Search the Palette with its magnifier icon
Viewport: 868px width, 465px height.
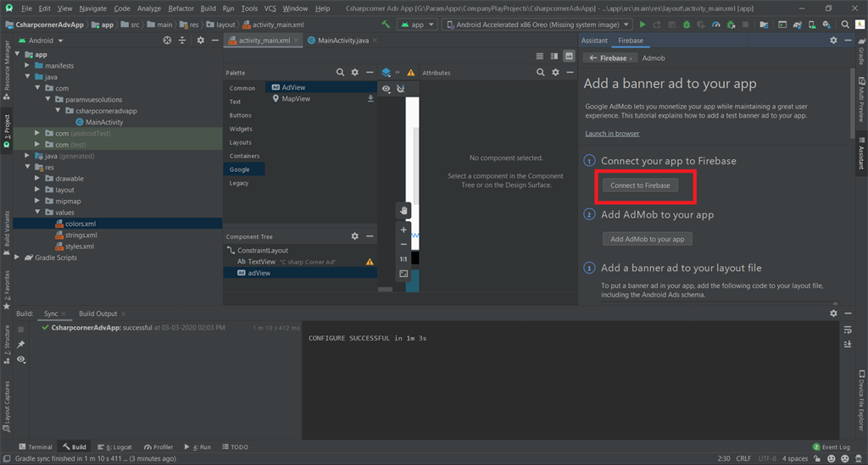[x=340, y=73]
